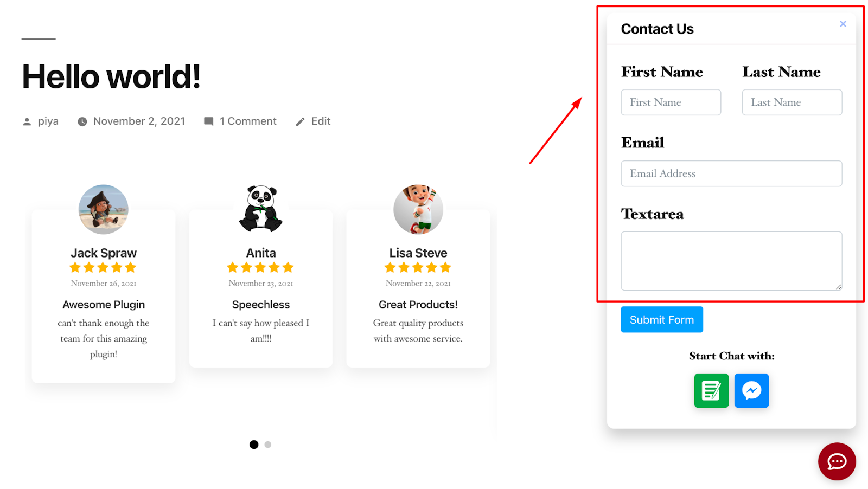This screenshot has height=489, width=868.
Task: Click the Submit Form button
Action: pos(662,319)
